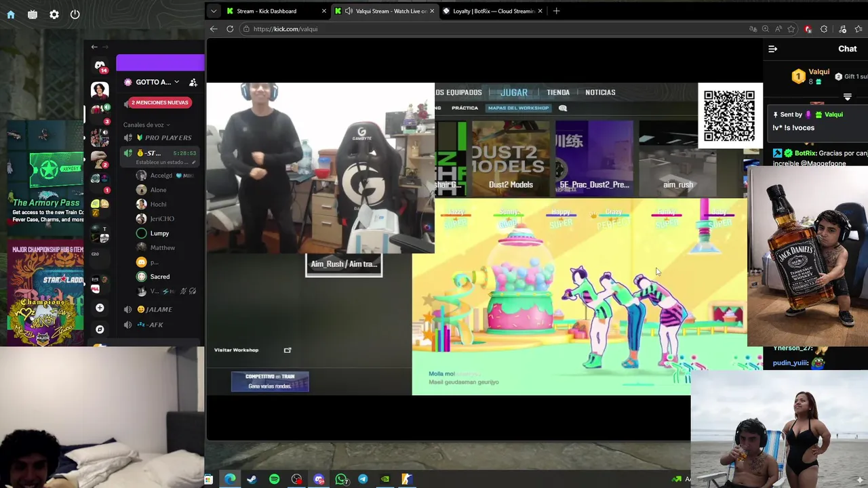Open Microsoft Edge from taskbar
Viewport: 868px width, 488px height.
pos(230,479)
